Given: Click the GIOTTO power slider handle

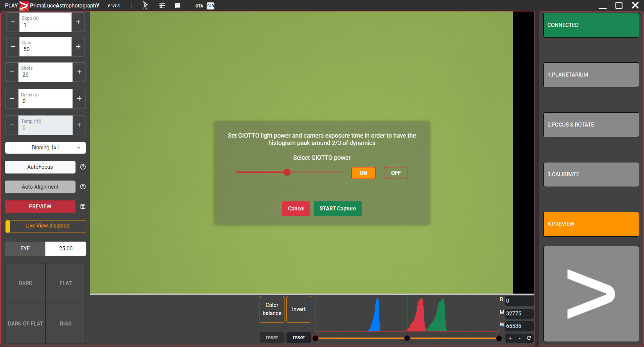Looking at the screenshot, I should point(287,172).
